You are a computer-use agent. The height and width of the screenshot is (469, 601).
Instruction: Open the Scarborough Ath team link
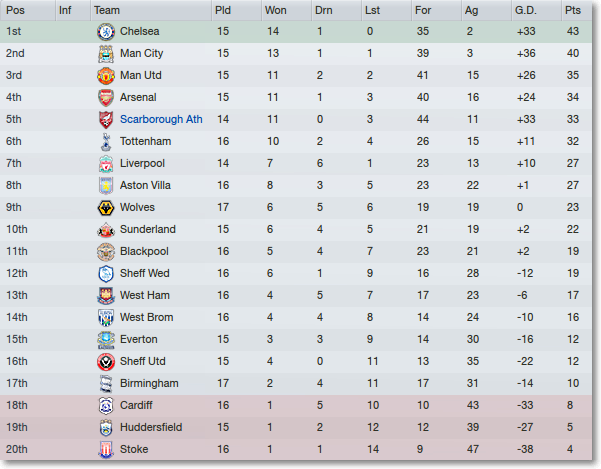tap(161, 119)
